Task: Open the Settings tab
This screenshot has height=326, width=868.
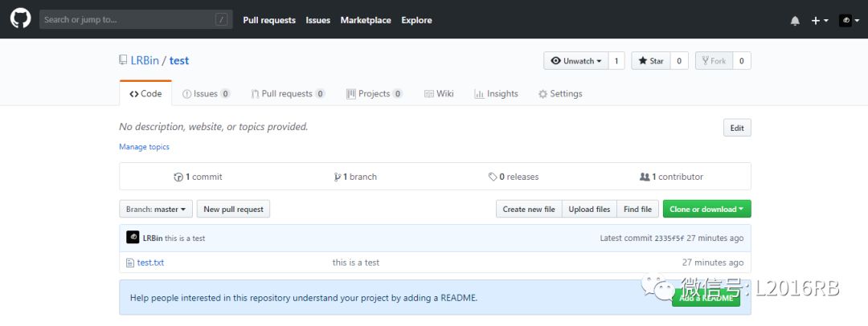Action: pyautogui.click(x=560, y=94)
